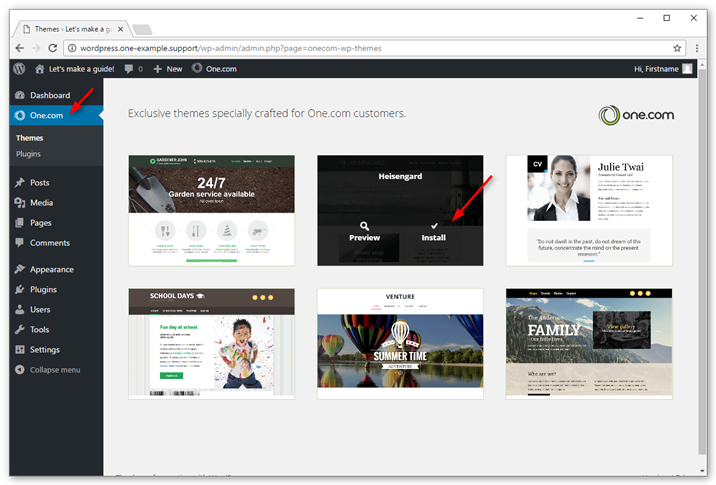
Task: Click the one.com logo in the page header
Action: [636, 115]
